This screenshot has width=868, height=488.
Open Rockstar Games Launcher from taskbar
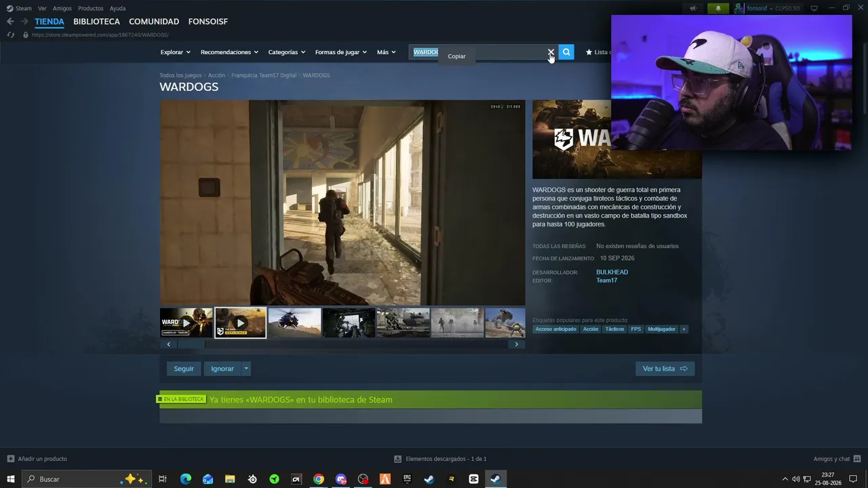click(x=452, y=479)
